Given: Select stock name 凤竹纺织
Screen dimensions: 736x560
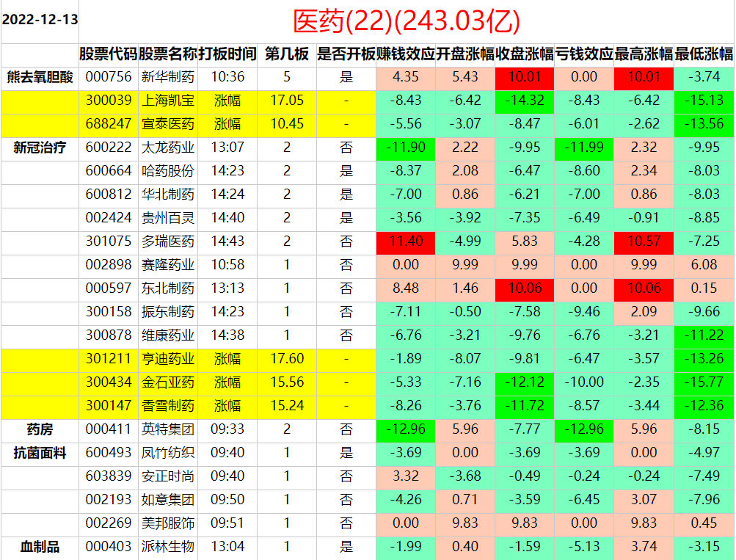Looking at the screenshot, I should click(x=168, y=453).
